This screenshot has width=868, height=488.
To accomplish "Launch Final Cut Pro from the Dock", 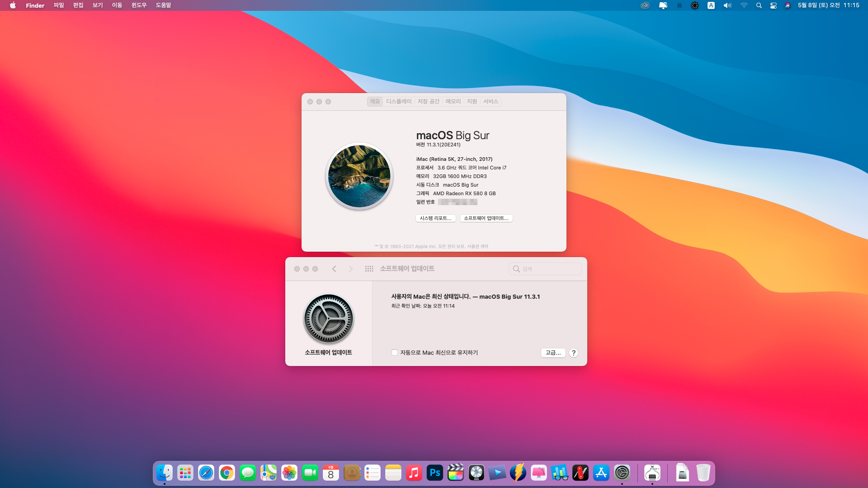I will tap(456, 473).
